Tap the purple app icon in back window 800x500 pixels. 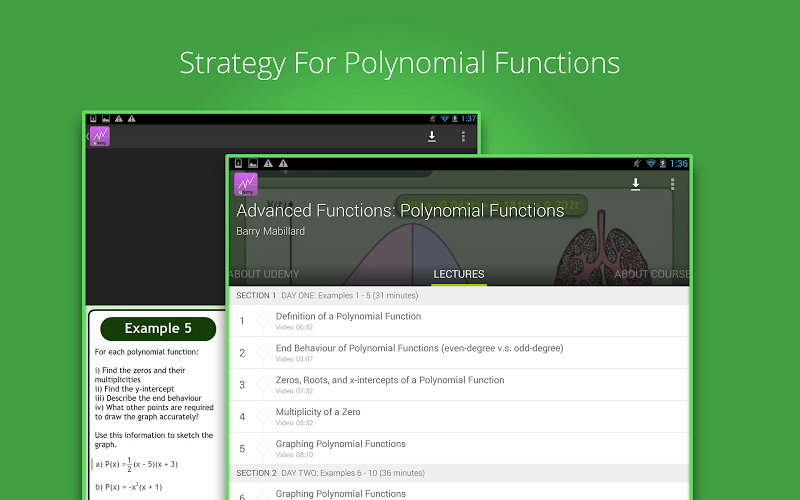tap(100, 136)
